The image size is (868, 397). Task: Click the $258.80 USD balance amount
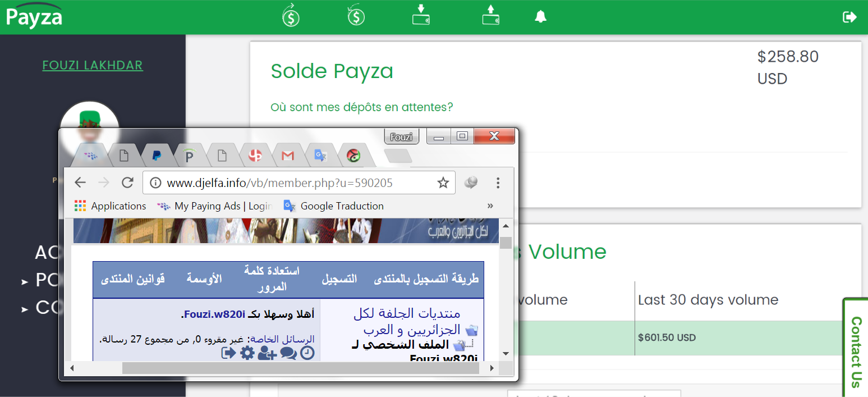click(x=788, y=67)
